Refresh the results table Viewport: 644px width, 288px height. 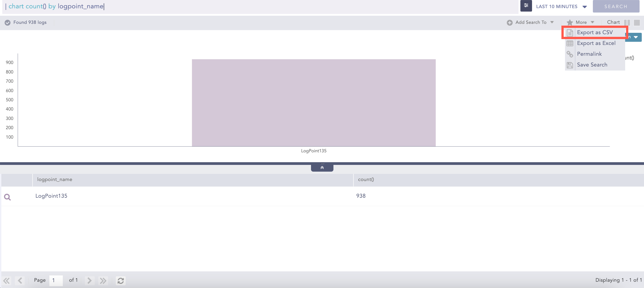coord(121,281)
